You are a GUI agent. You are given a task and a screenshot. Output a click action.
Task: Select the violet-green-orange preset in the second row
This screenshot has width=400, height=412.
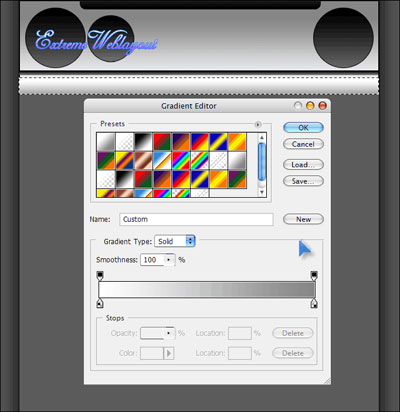coord(106,160)
